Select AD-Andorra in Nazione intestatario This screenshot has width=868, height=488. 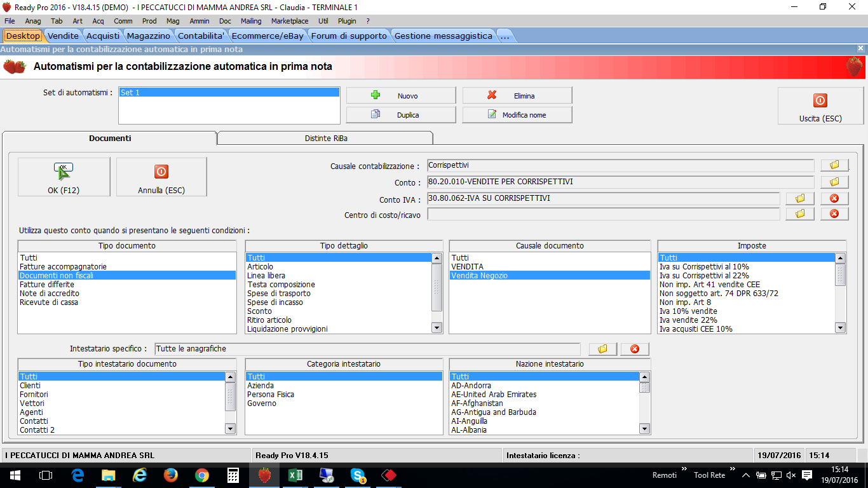[x=545, y=386]
